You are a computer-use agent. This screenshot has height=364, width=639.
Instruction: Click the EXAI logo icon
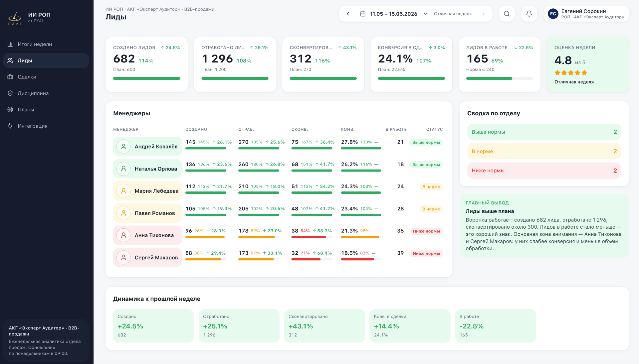(x=15, y=18)
